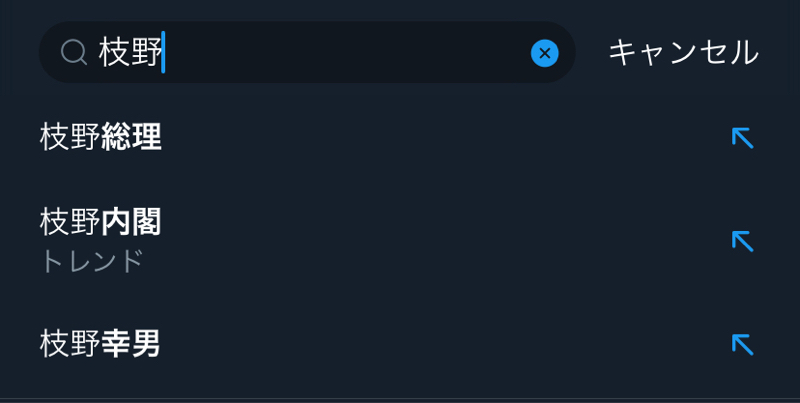The height and width of the screenshot is (403, 800).
Task: Focus the search field containing 枝野
Action: [x=340, y=52]
